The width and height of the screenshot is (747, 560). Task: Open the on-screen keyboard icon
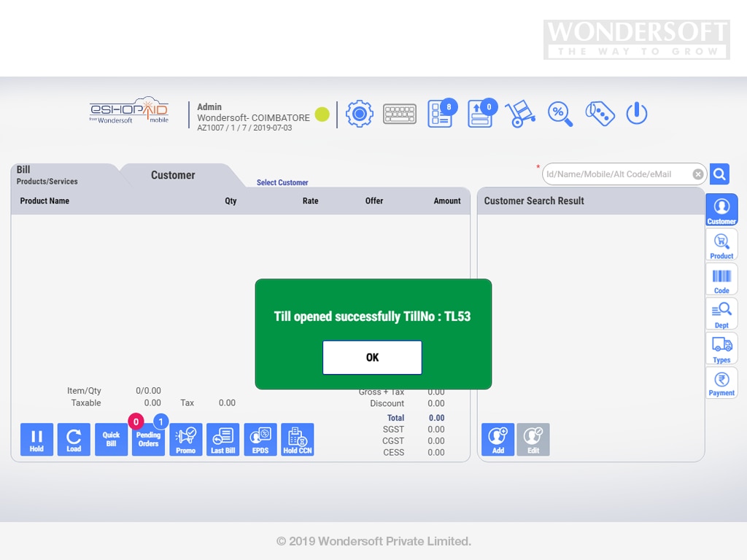coord(399,114)
